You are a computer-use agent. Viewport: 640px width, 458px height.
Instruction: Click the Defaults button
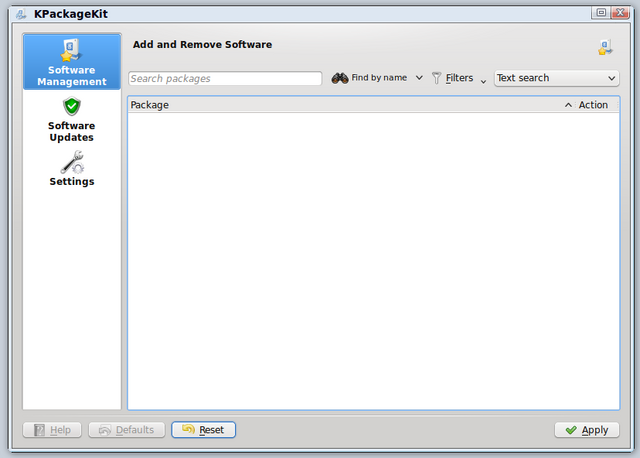pos(127,430)
